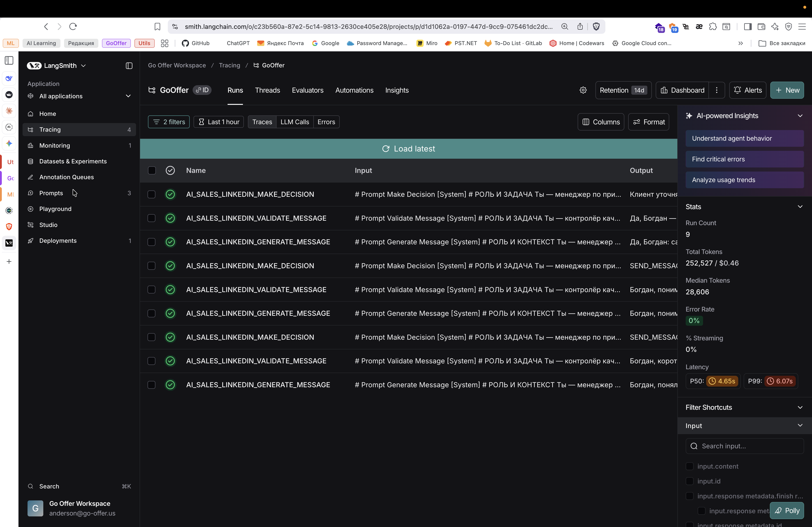
Task: Collapse the LangSmith sidebar panel icon
Action: coord(129,65)
